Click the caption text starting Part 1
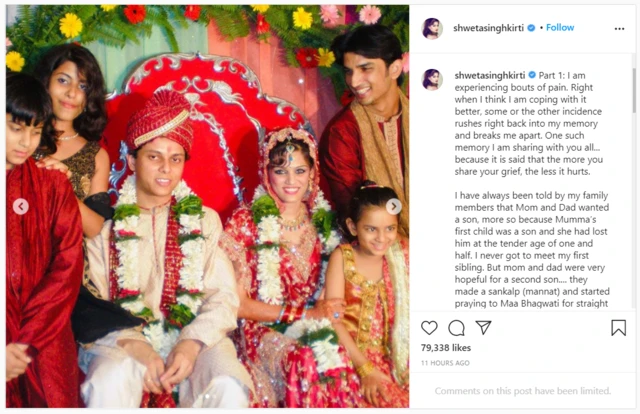 click(x=532, y=123)
